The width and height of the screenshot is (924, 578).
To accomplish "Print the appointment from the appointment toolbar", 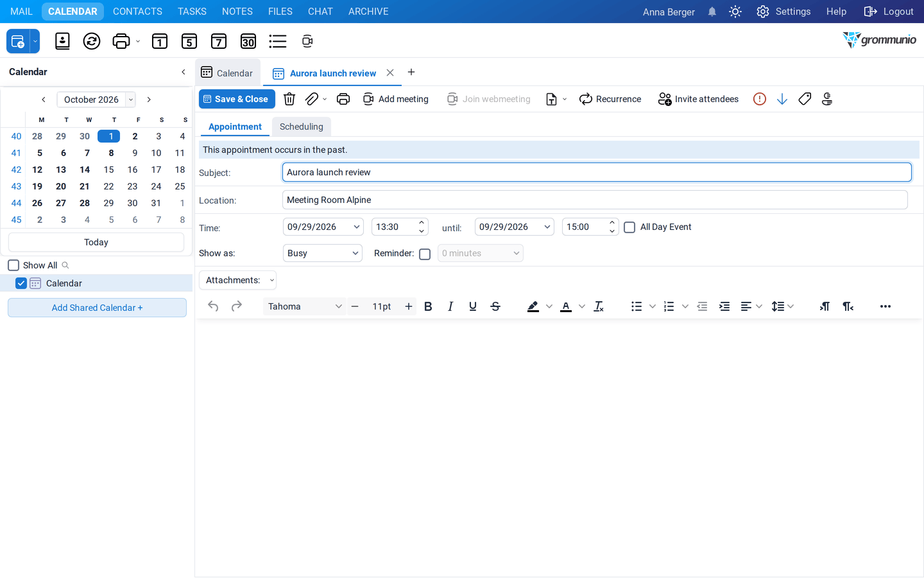I will click(343, 99).
